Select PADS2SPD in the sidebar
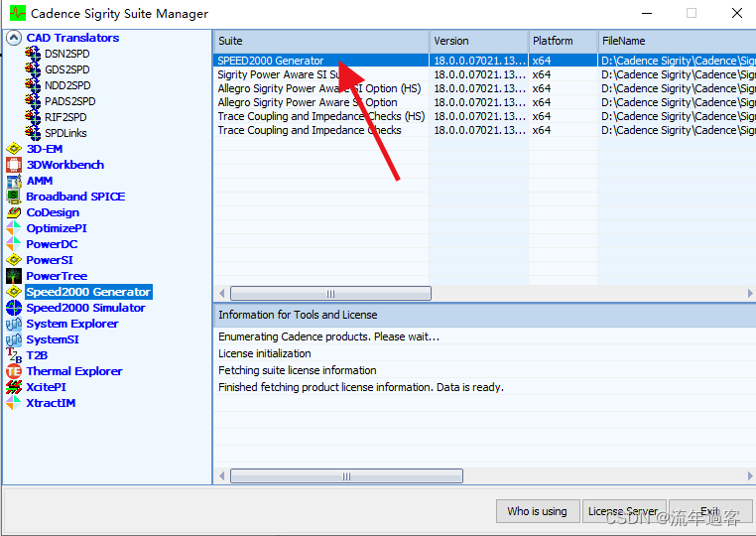Viewport: 756px width, 536px height. pyautogui.click(x=69, y=101)
